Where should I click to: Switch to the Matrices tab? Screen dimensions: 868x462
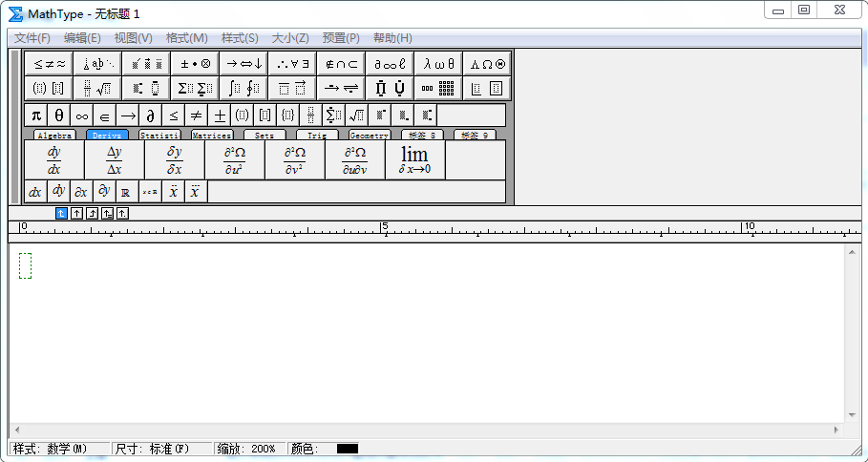(x=212, y=135)
